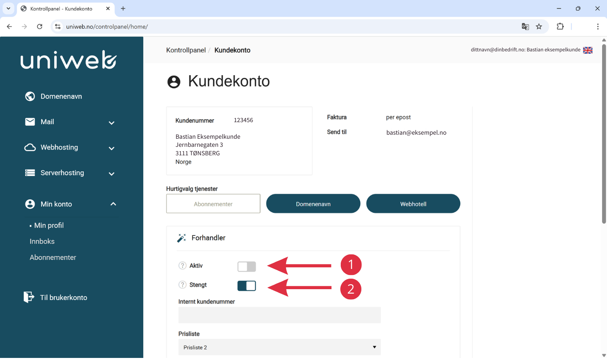Image resolution: width=607 pixels, height=364 pixels.
Task: Click the Google Translate icon in address bar
Action: (525, 27)
